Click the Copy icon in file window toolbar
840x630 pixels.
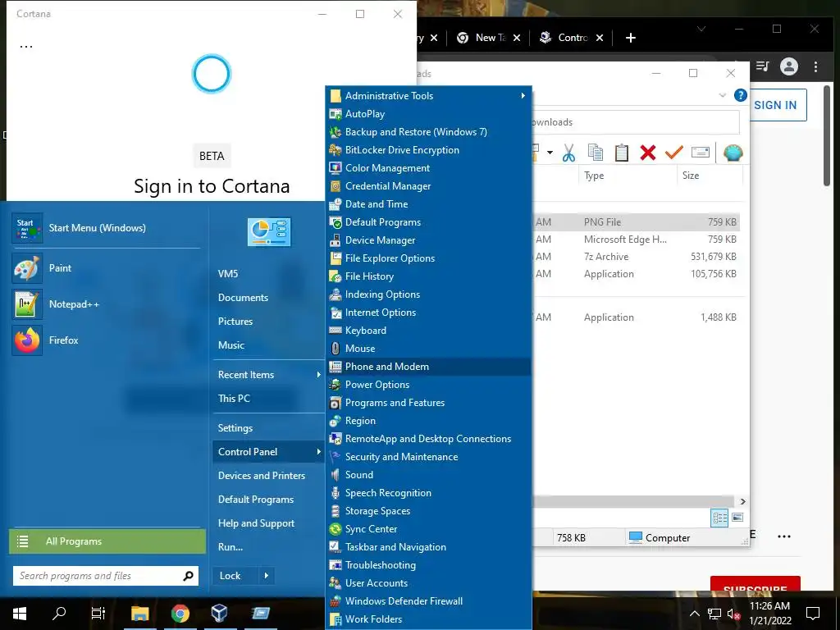[x=596, y=153]
